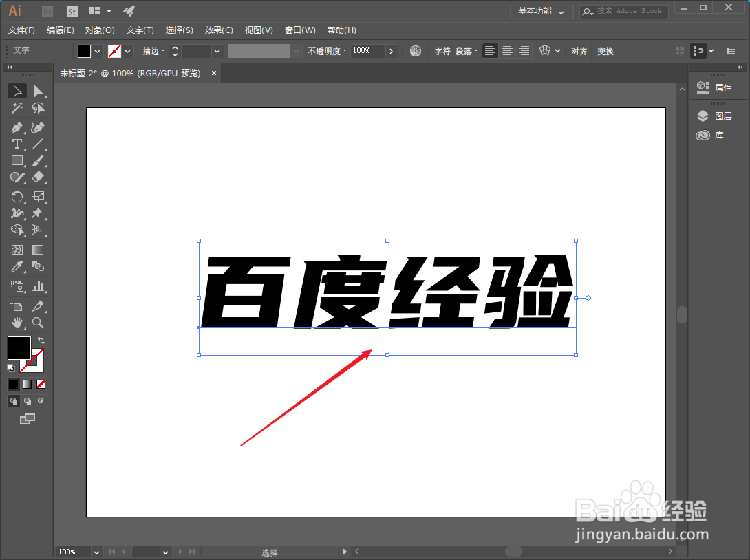Open stroke color dropdown in control bar

[128, 51]
